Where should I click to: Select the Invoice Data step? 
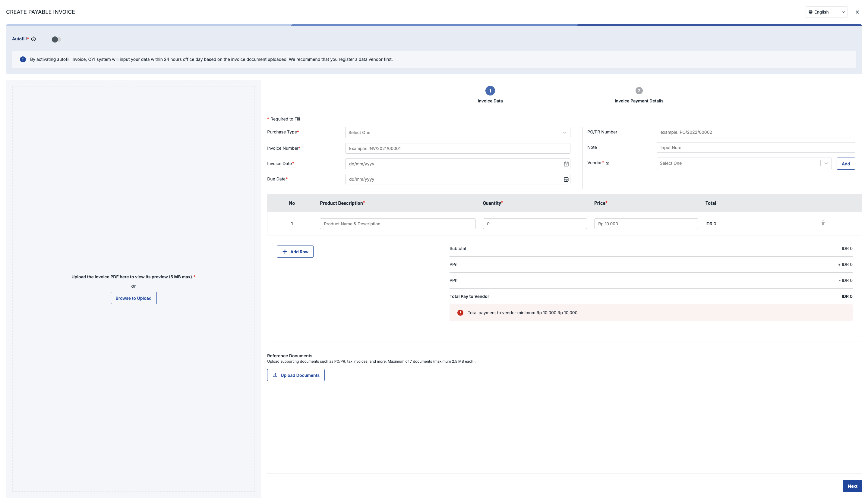pyautogui.click(x=490, y=91)
